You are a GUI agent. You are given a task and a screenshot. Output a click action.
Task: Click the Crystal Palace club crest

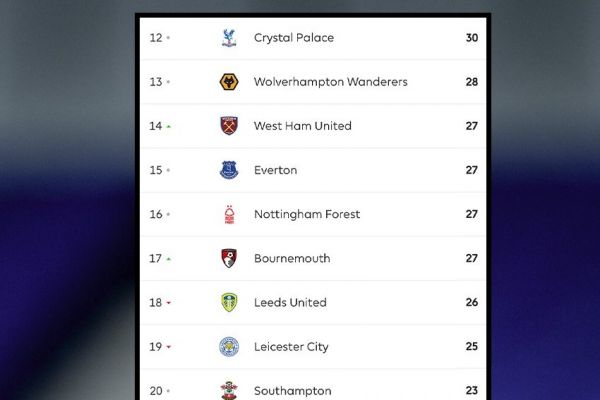[x=229, y=38]
